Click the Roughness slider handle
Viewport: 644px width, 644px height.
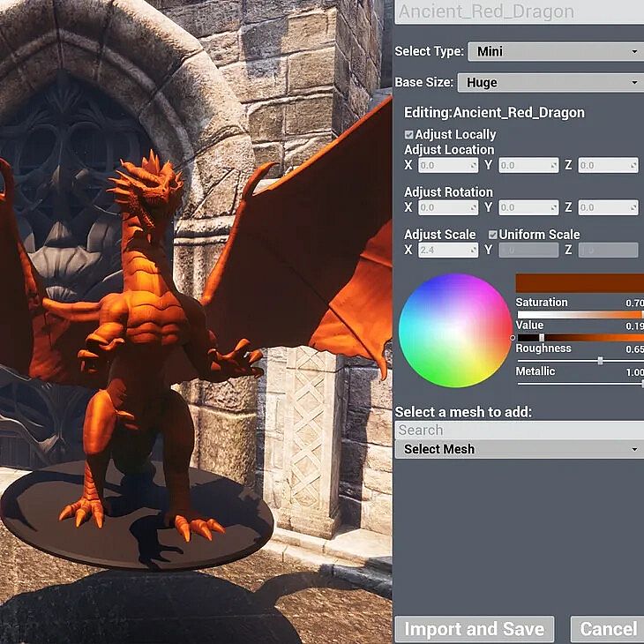pyautogui.click(x=600, y=361)
